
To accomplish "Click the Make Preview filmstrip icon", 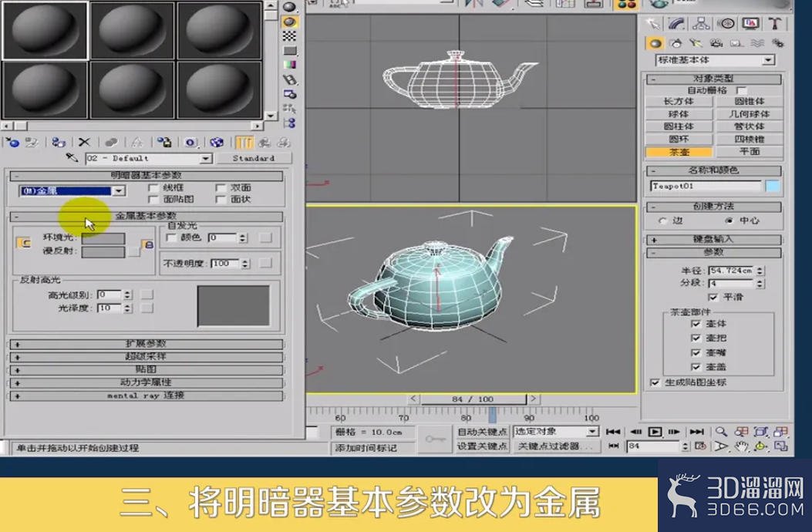I will tap(289, 79).
